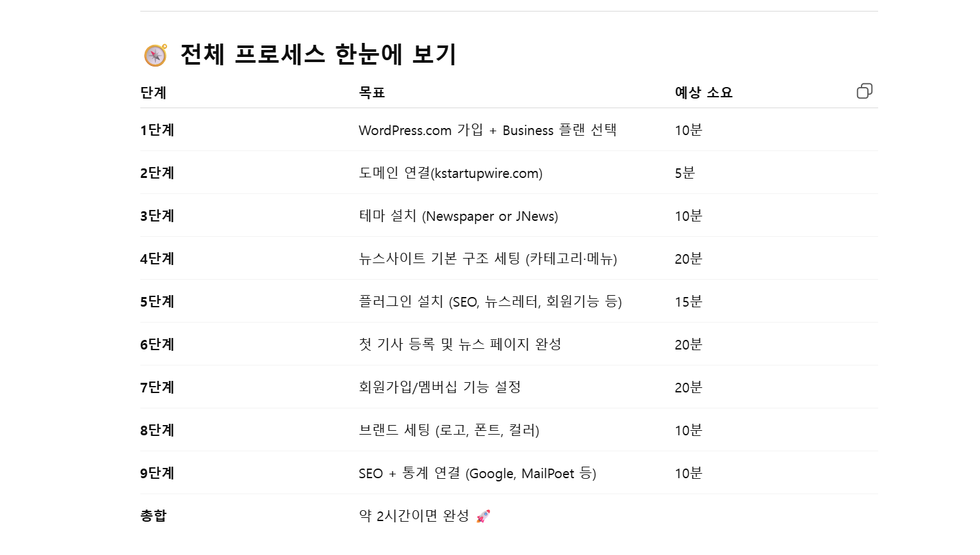Click the 테마 설치 (Newspaper or JNews) cell
This screenshot has height=555, width=980.
(458, 216)
